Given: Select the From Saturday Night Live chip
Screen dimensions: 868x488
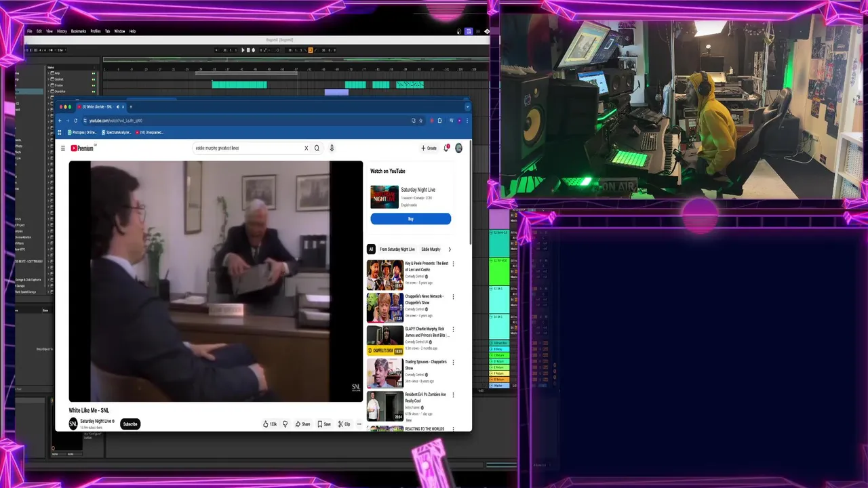Looking at the screenshot, I should click(x=397, y=249).
